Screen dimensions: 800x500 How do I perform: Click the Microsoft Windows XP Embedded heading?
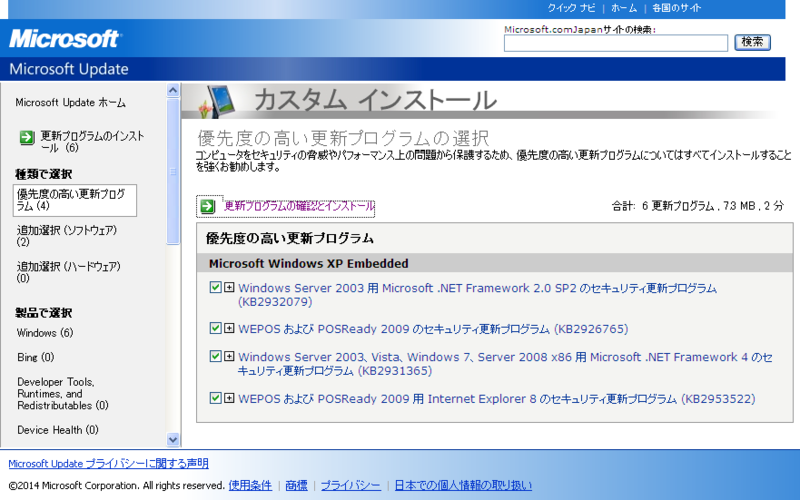tap(309, 263)
